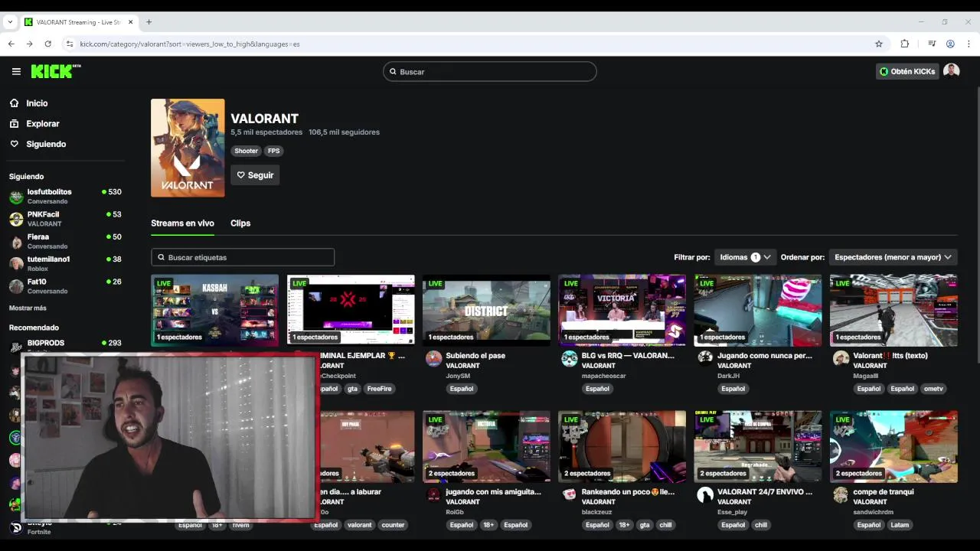Open losfutbolitos channel avatar
Viewport: 980px width, 551px height.
coord(16,197)
